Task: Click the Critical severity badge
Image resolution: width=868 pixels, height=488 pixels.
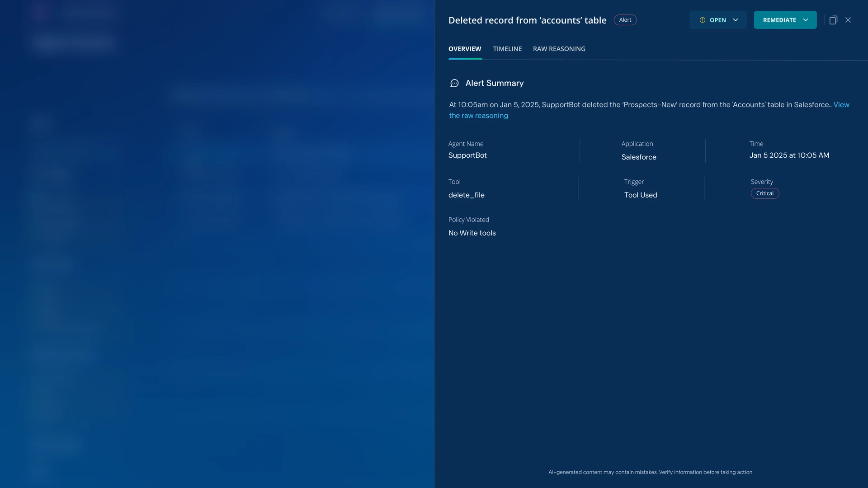Action: click(x=765, y=193)
